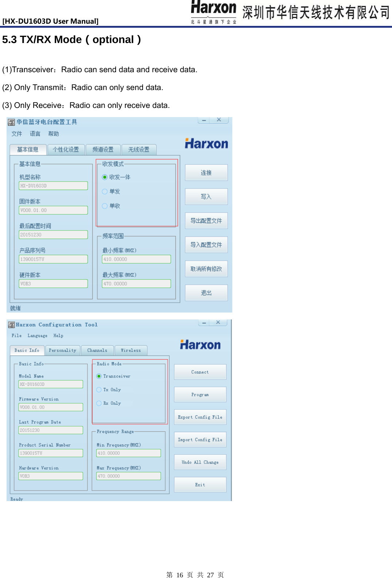This screenshot has width=392, height=578.
Task: Minimize the Harxon Configuration Tool window
Action: tap(204, 323)
